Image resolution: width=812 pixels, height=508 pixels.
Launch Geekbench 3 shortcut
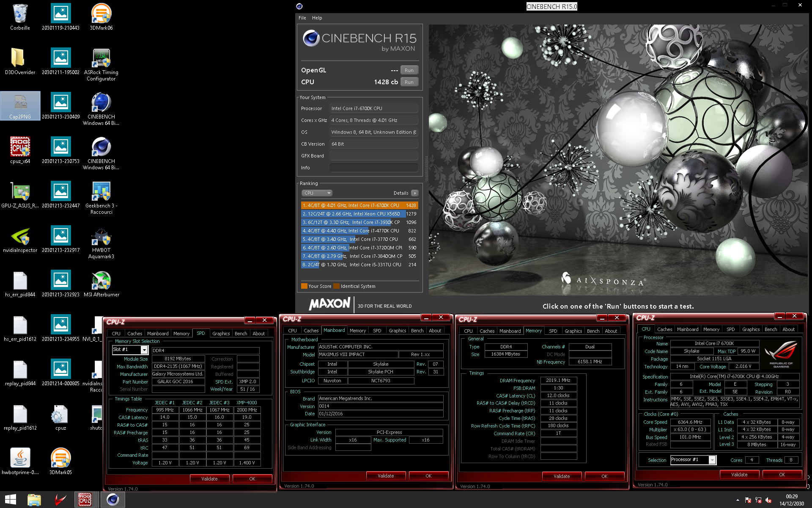pyautogui.click(x=101, y=198)
